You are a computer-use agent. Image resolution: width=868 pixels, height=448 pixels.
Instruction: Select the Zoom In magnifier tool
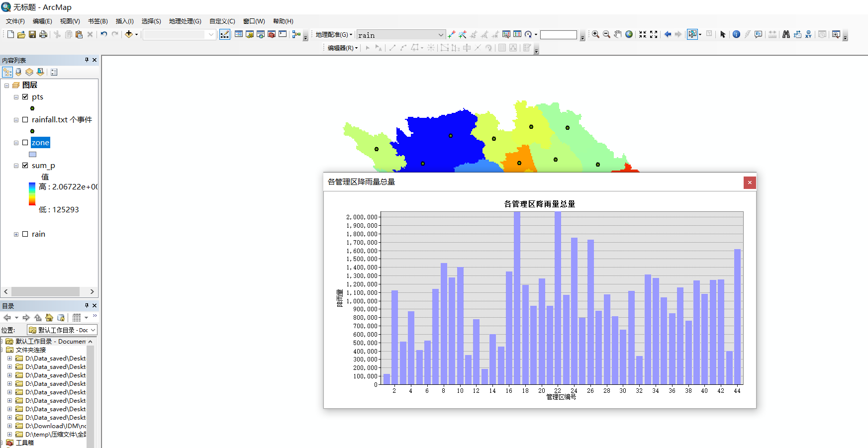pyautogui.click(x=595, y=34)
